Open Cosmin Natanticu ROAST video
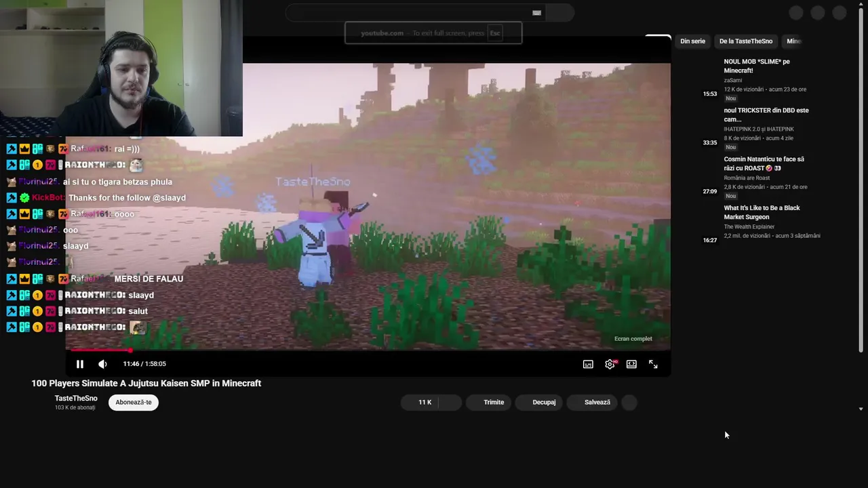Image resolution: width=868 pixels, height=488 pixels. click(764, 163)
